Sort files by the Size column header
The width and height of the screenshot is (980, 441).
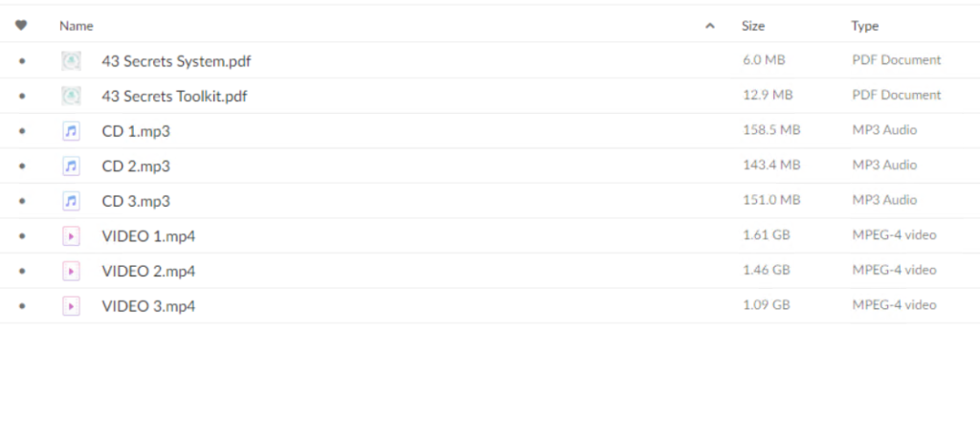(752, 26)
